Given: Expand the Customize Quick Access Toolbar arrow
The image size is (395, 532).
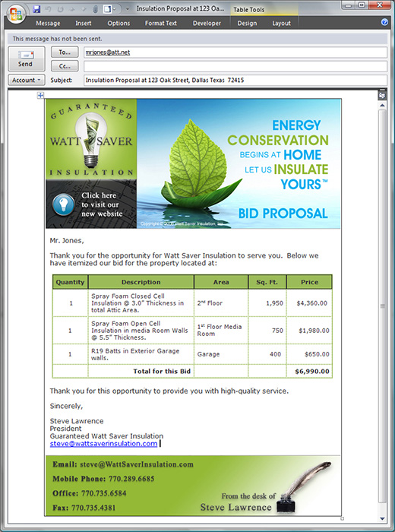Looking at the screenshot, I should click(128, 9).
